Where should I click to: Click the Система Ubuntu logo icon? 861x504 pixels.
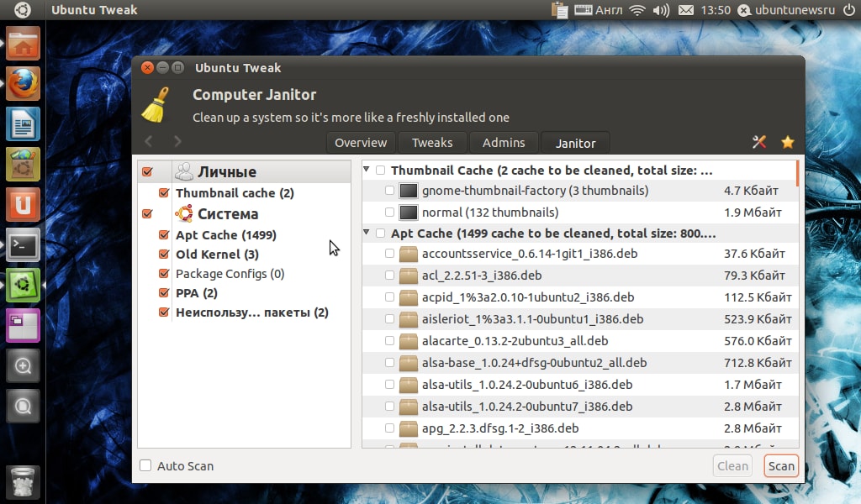184,213
